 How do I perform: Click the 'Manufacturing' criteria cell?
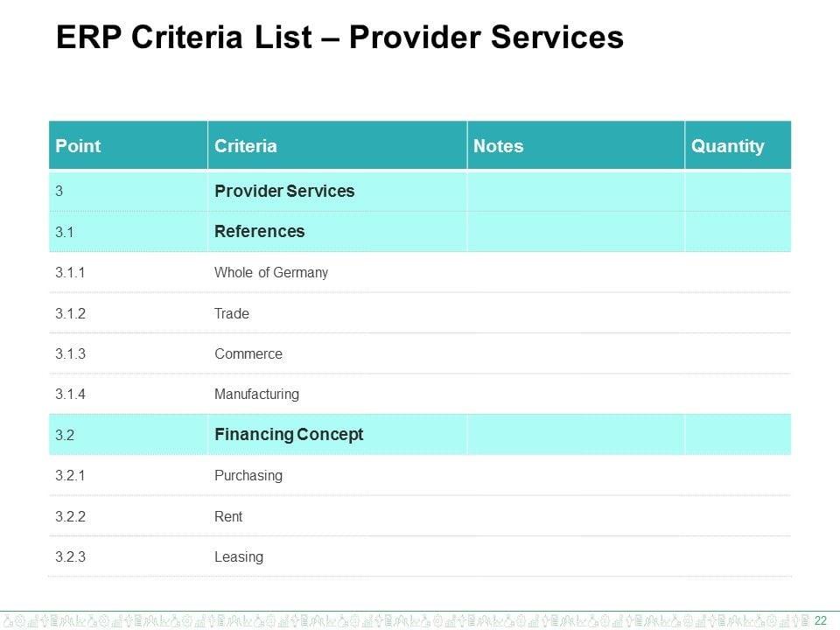tap(256, 395)
